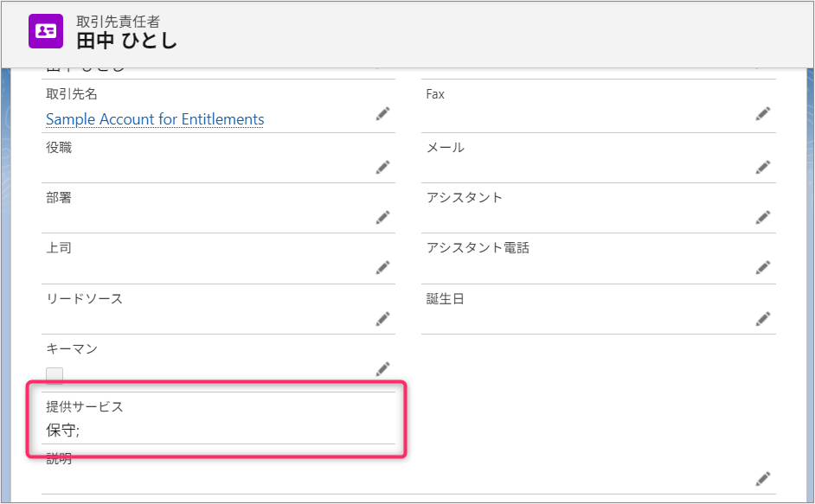This screenshot has width=815, height=504.
Task: Click the purple contact record icon
Action: click(46, 31)
